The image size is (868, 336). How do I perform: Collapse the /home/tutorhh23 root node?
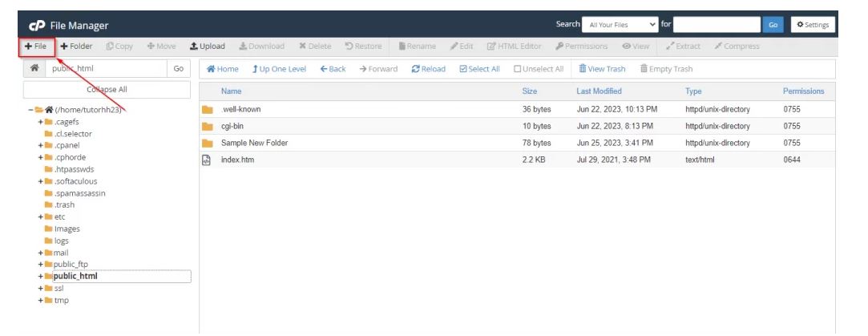30,110
